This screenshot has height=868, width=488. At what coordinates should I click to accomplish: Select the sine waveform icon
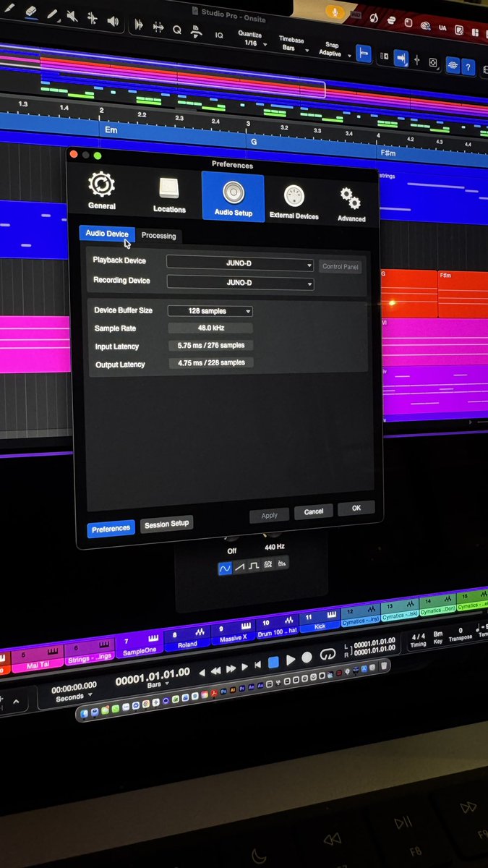point(226,569)
